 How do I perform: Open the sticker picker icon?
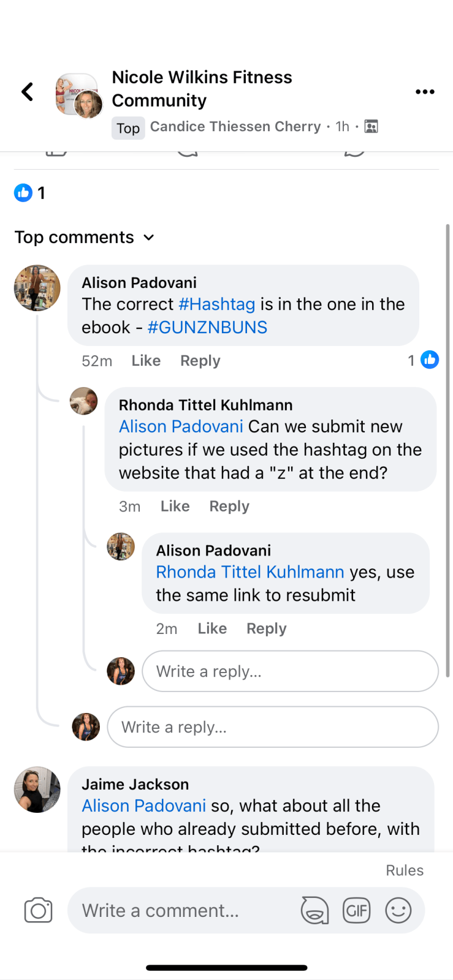coord(314,910)
